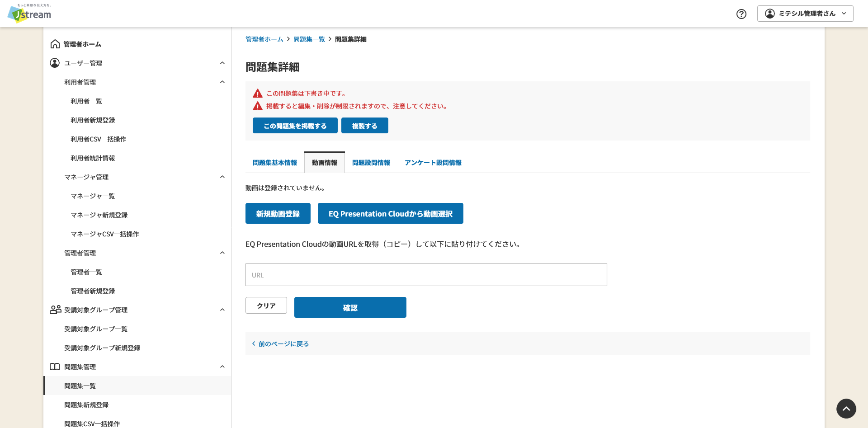Collapse the ユーザー管理 section chevron
Screen dimensions: 868x428
(222, 63)
